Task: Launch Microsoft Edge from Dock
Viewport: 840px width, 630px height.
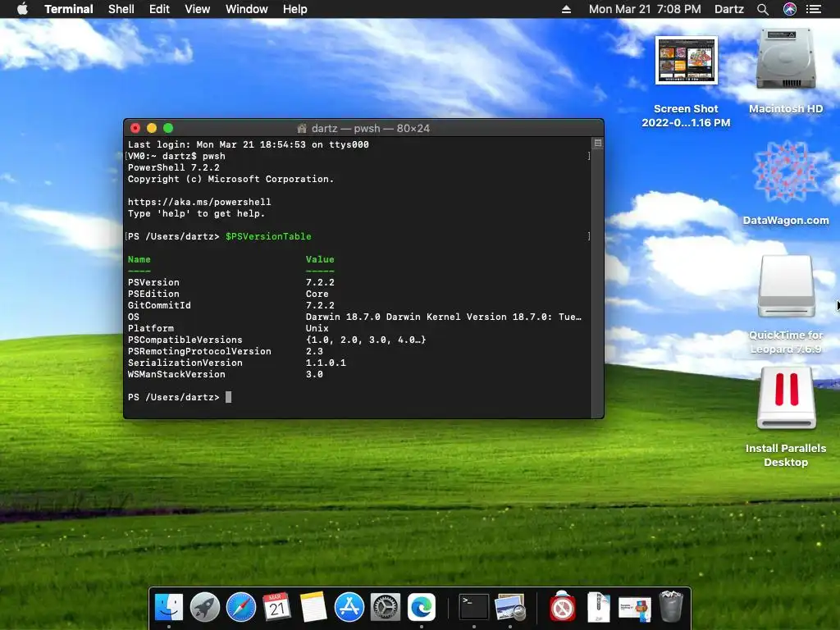Action: tap(421, 607)
